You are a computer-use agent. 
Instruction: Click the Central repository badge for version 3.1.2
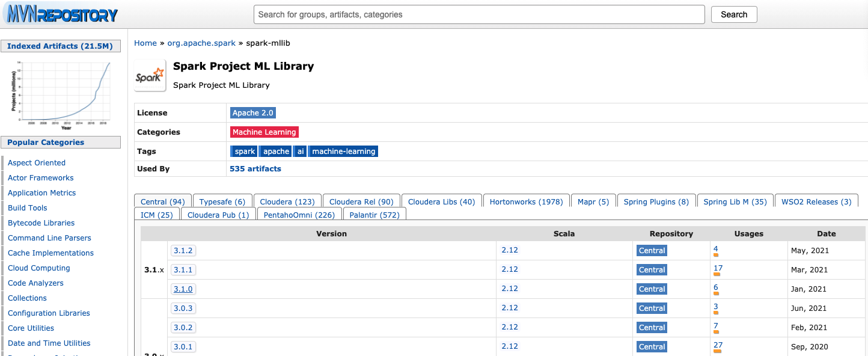click(x=652, y=250)
